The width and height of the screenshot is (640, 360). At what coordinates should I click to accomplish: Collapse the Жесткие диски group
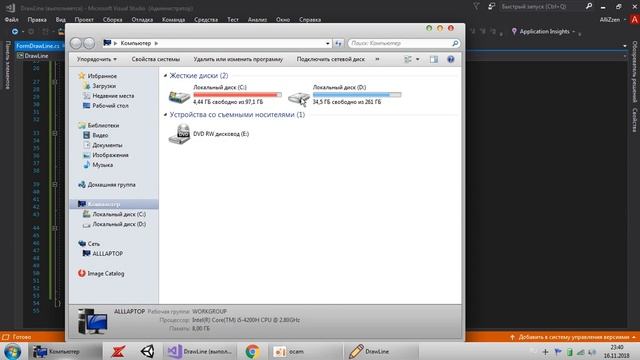point(165,76)
